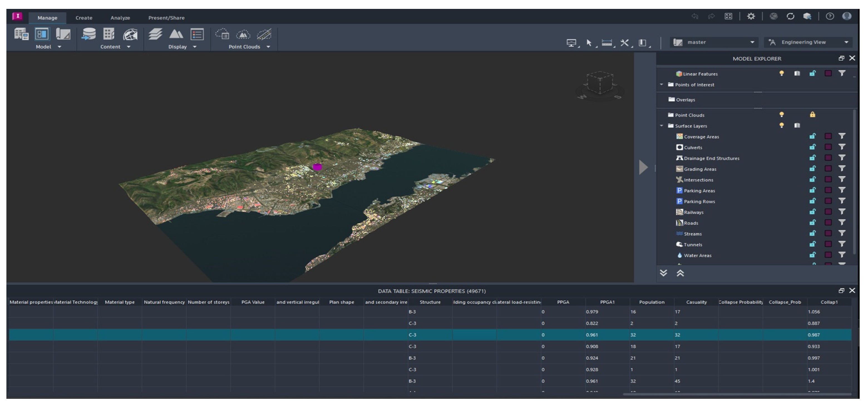The image size is (868, 406).
Task: Switch to the Analyze tab
Action: pos(120,18)
